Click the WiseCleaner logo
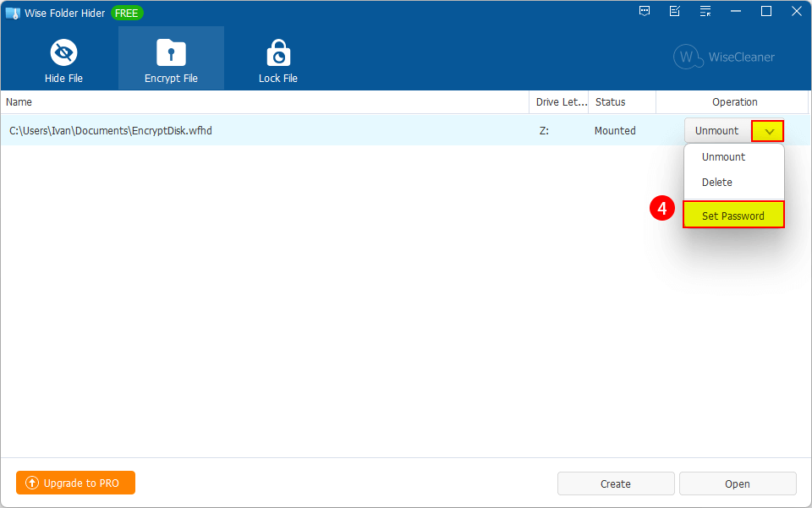The image size is (812, 508). (x=724, y=57)
